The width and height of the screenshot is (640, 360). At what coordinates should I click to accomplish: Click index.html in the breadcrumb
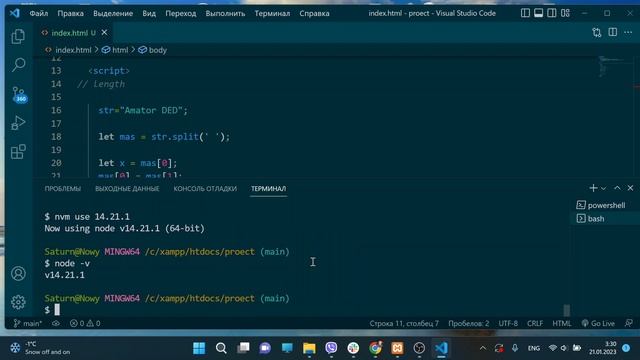73,50
